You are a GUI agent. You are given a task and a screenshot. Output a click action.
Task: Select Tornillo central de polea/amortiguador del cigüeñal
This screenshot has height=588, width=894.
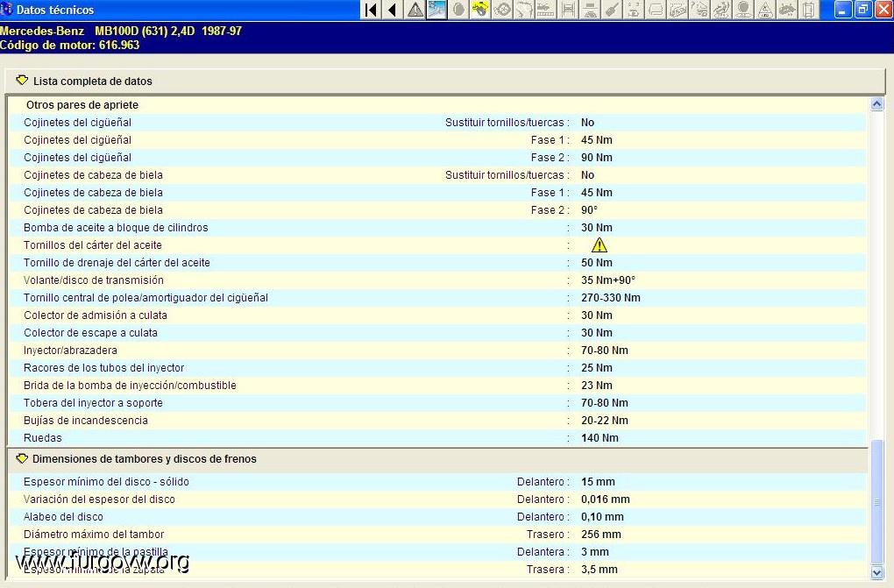click(x=146, y=298)
